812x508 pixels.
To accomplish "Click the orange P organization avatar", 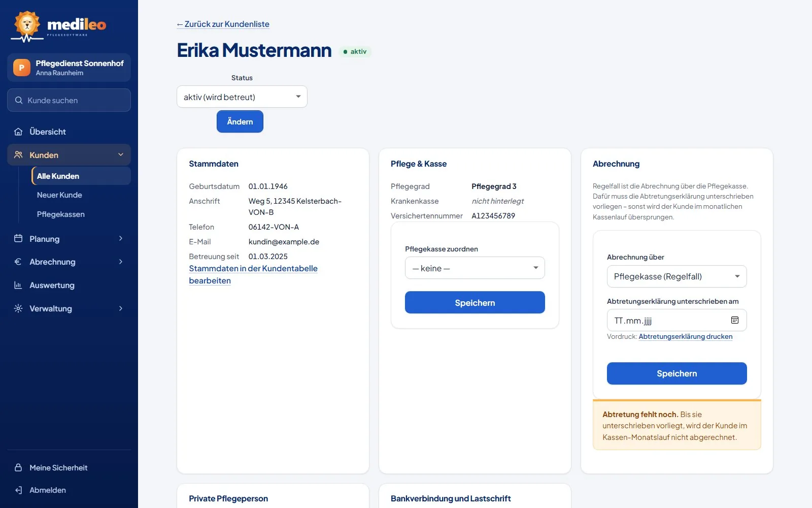I will point(21,68).
